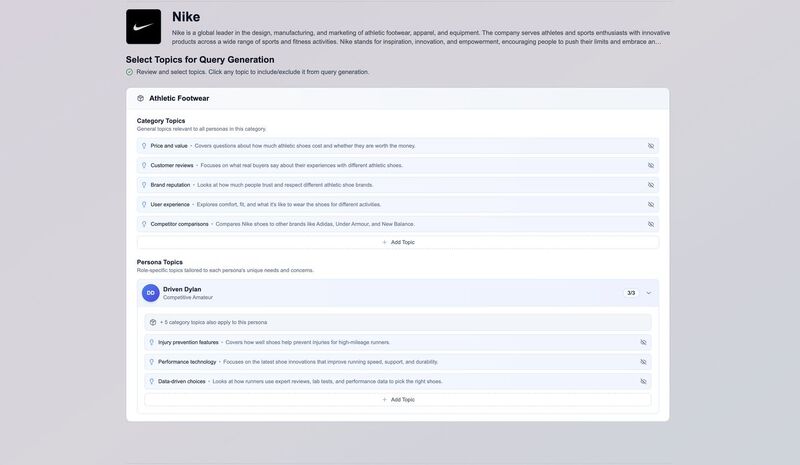Hide the Customer reviews topic
The height and width of the screenshot is (465, 800).
651,165
